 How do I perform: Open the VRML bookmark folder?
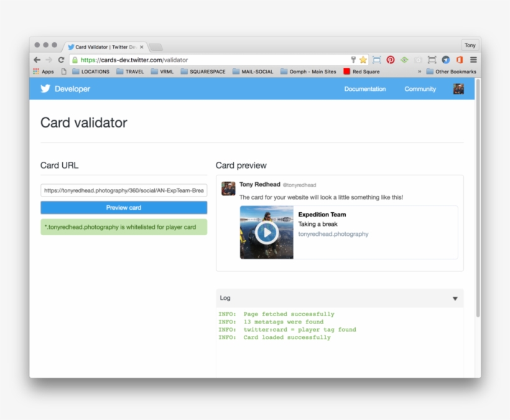[162, 72]
